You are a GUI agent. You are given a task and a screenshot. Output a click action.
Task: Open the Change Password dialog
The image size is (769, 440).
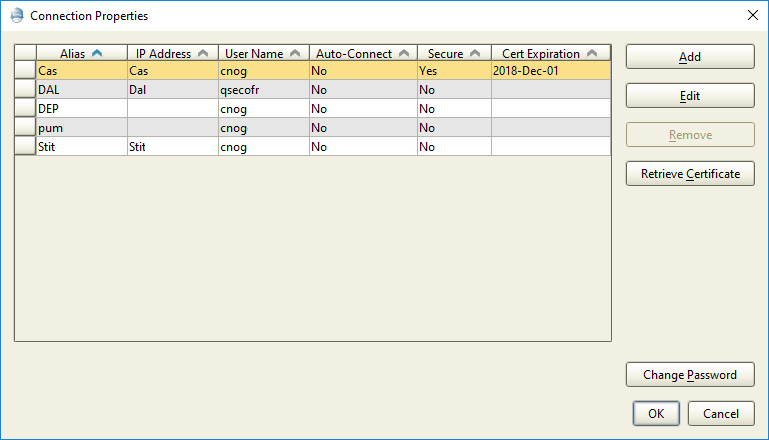(x=689, y=375)
